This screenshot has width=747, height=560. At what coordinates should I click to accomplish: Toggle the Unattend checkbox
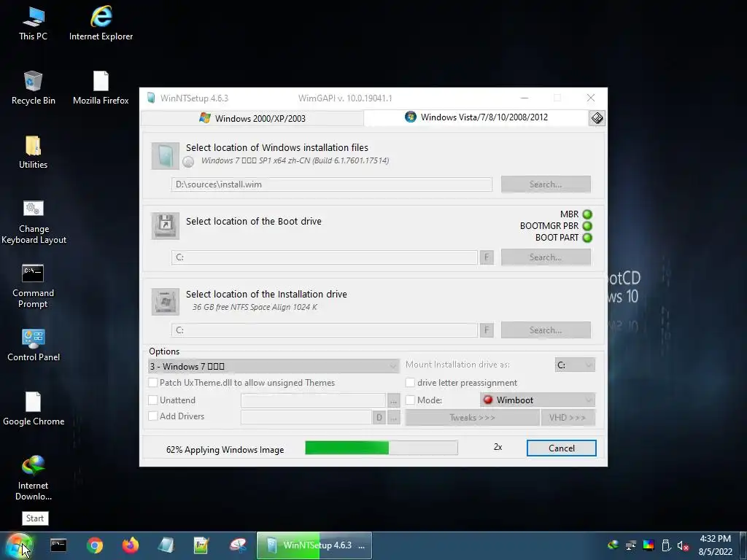coord(153,400)
